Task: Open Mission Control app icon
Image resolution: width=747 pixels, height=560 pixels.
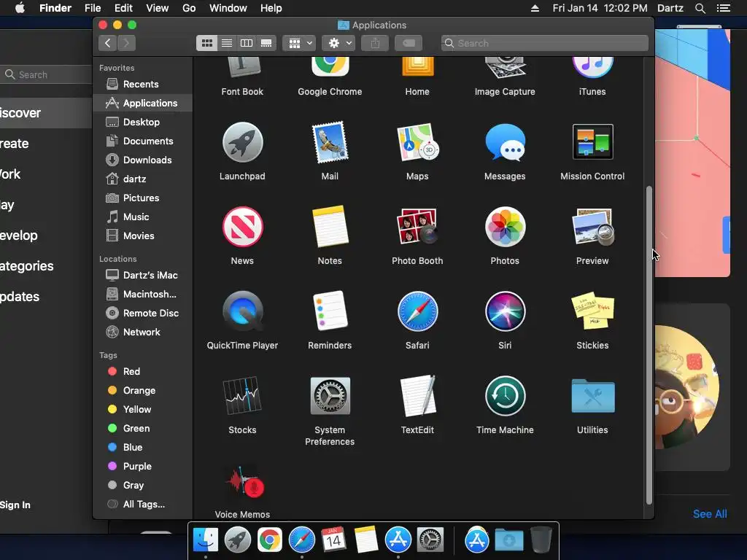Action: [x=592, y=142]
